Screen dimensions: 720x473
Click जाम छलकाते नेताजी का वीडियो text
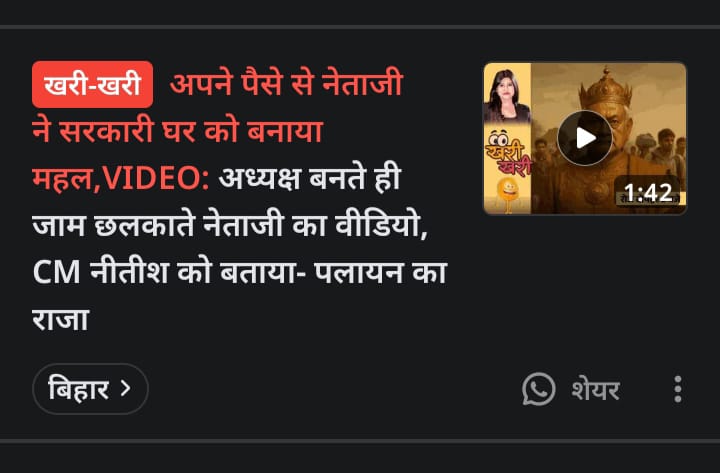coord(230,225)
